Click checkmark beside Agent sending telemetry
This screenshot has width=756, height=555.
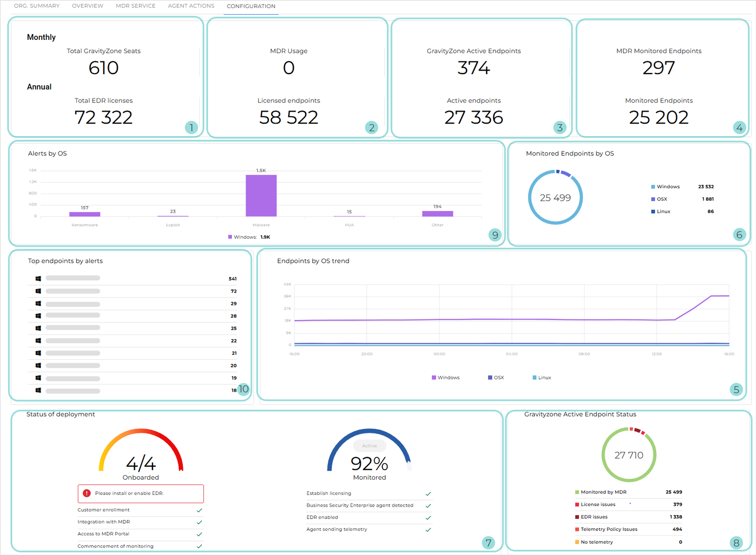coord(428,530)
